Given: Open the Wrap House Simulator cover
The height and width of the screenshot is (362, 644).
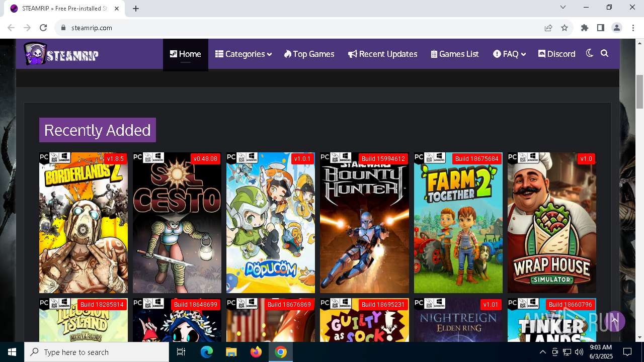Looking at the screenshot, I should pos(551,223).
